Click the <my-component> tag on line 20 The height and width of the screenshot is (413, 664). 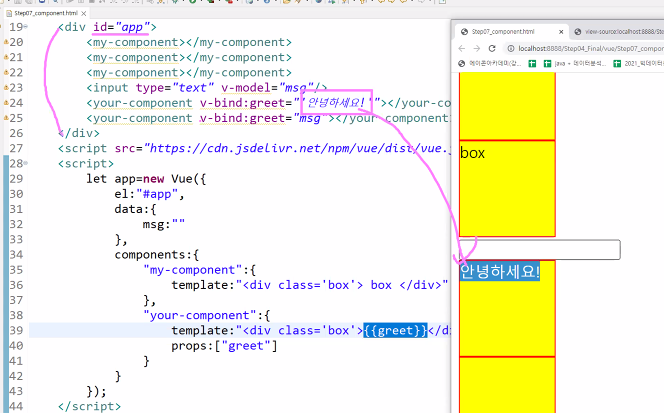[136, 42]
